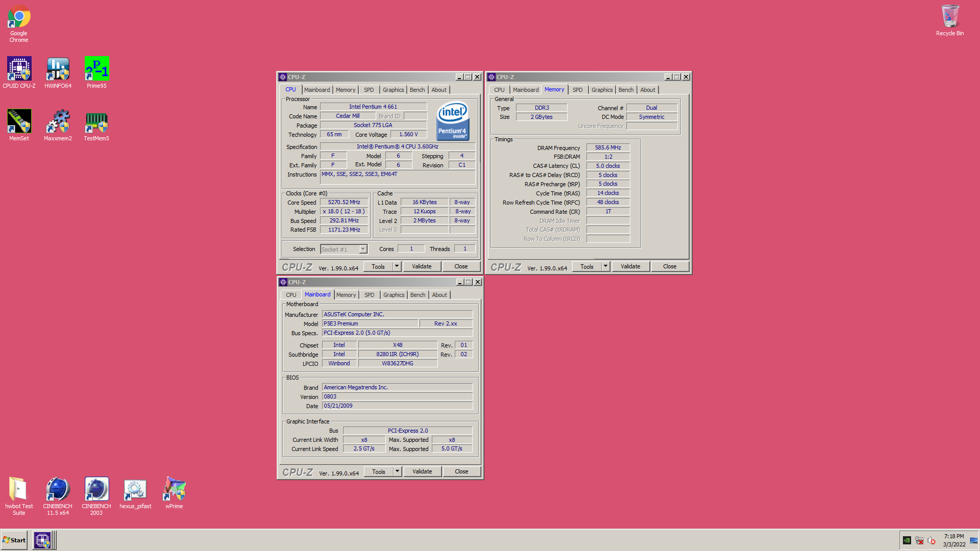
Task: Open the Socket #1 selection dropdown
Action: pyautogui.click(x=363, y=249)
